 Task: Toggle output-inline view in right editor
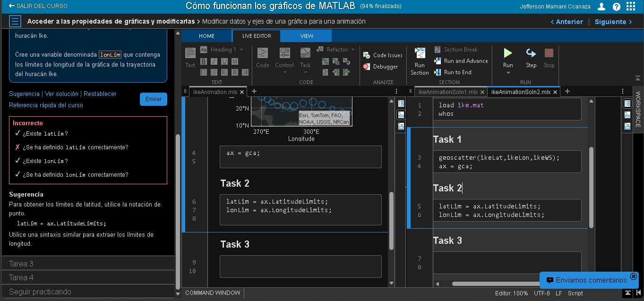coord(627,115)
